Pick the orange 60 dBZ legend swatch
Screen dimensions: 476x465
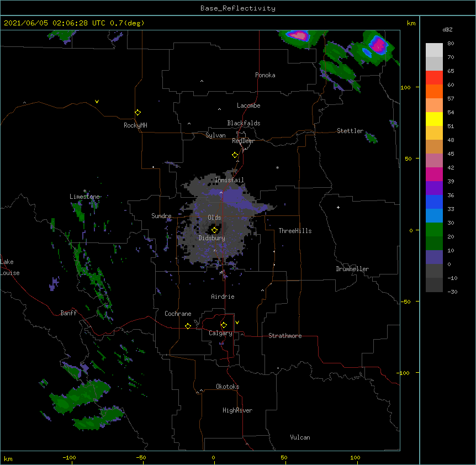[x=434, y=91]
